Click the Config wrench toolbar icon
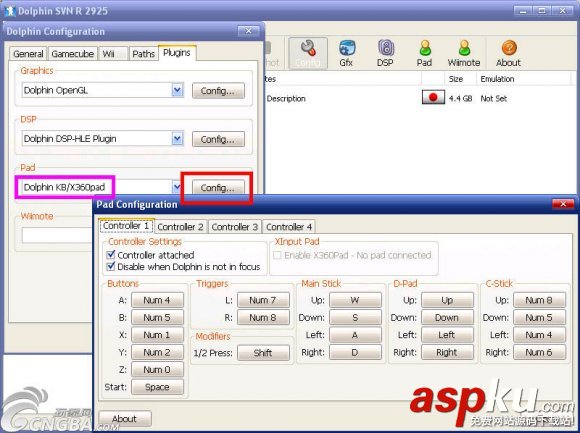This screenshot has height=433, width=580. click(308, 54)
